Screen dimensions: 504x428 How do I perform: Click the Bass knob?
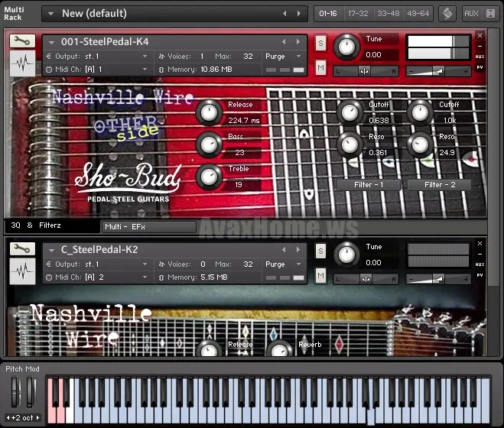point(209,144)
